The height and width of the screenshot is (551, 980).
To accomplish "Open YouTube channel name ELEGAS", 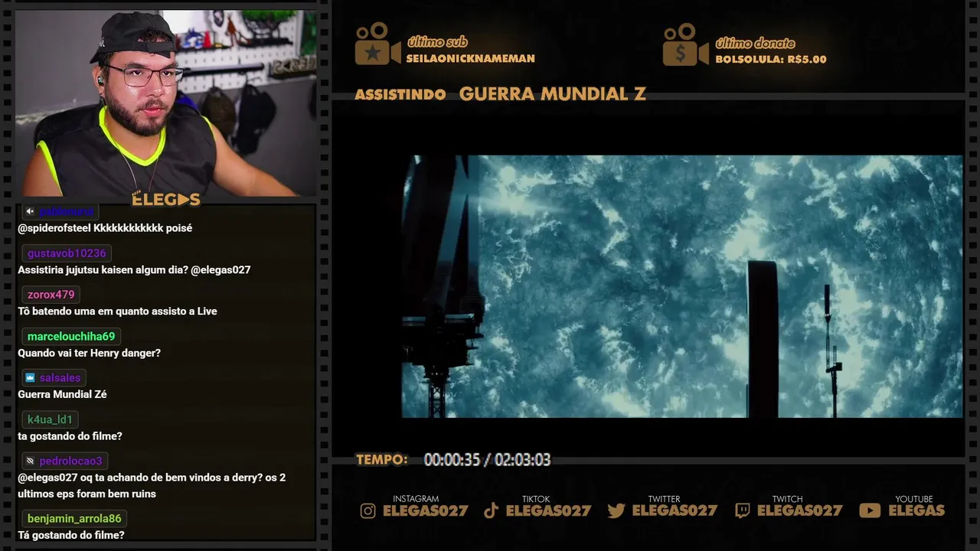I will pyautogui.click(x=916, y=510).
